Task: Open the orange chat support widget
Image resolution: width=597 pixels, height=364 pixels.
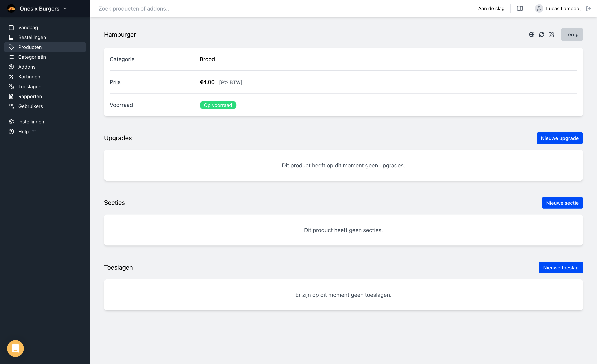Action: pyautogui.click(x=15, y=349)
